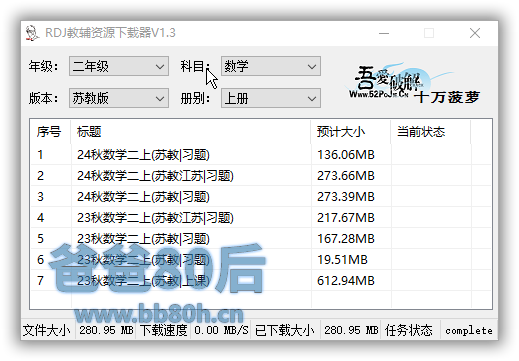The width and height of the screenshot is (519, 361).
Task: Sort by the 预计大小 column header
Action: [351, 132]
